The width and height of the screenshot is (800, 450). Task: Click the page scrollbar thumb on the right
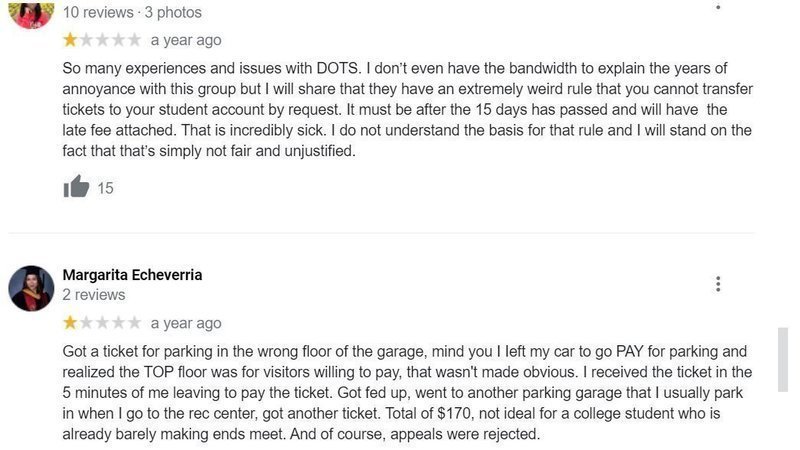tap(783, 360)
